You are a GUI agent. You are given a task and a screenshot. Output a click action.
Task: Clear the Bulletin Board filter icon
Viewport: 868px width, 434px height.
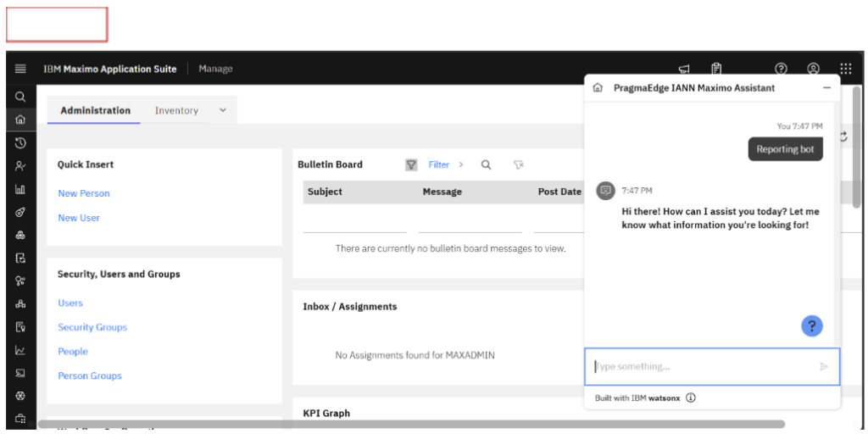[x=518, y=164]
